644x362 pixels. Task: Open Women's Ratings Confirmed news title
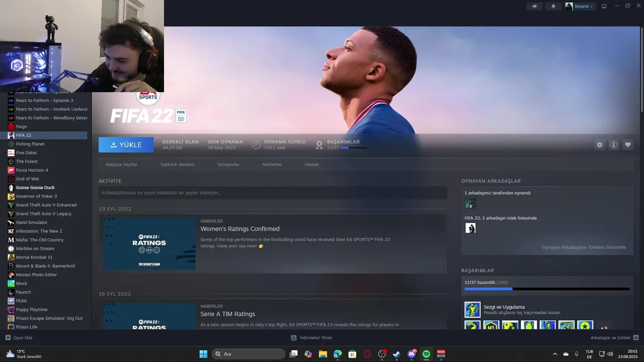click(240, 229)
